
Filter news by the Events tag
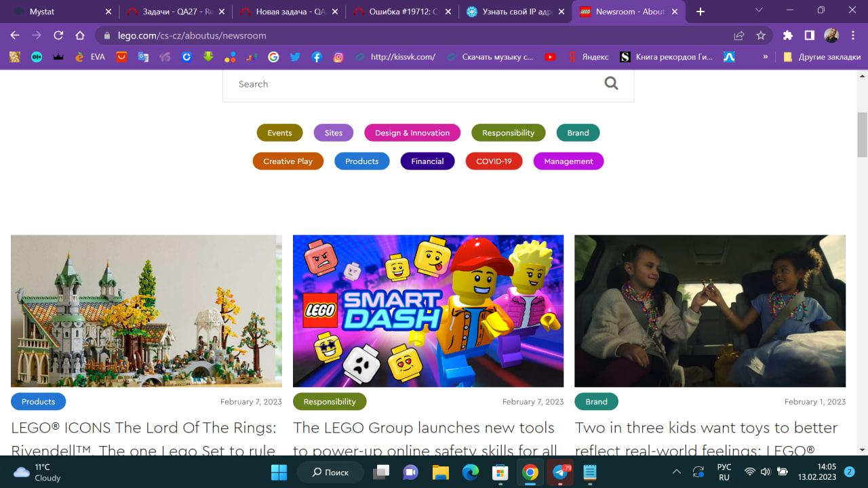[279, 133]
